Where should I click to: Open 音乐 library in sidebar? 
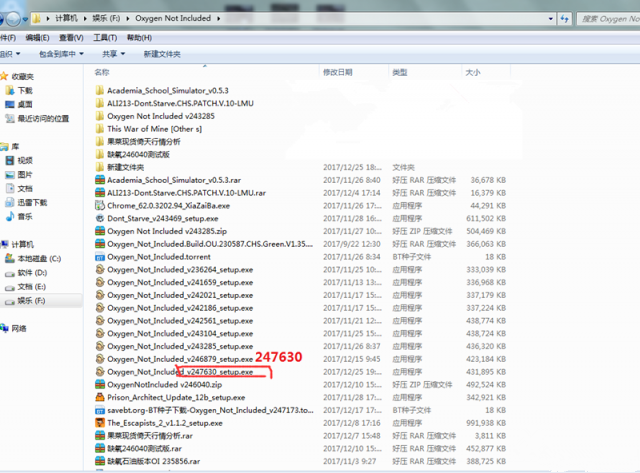click(19, 217)
